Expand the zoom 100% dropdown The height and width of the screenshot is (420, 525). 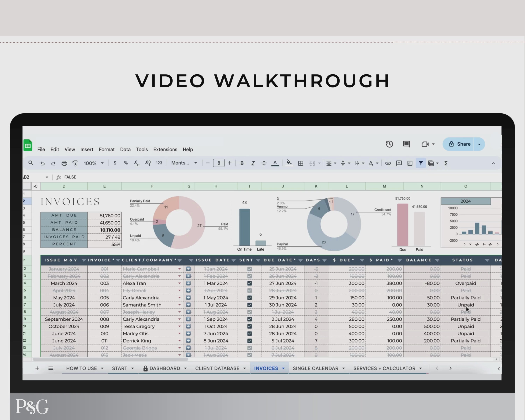coord(94,163)
